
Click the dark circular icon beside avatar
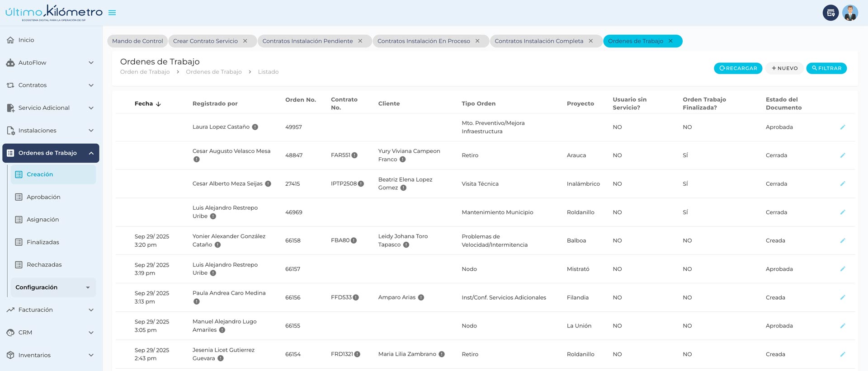(830, 13)
